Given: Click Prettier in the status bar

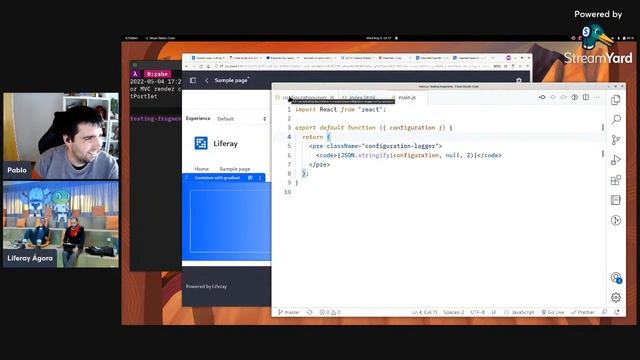Looking at the screenshot, I should [x=583, y=312].
